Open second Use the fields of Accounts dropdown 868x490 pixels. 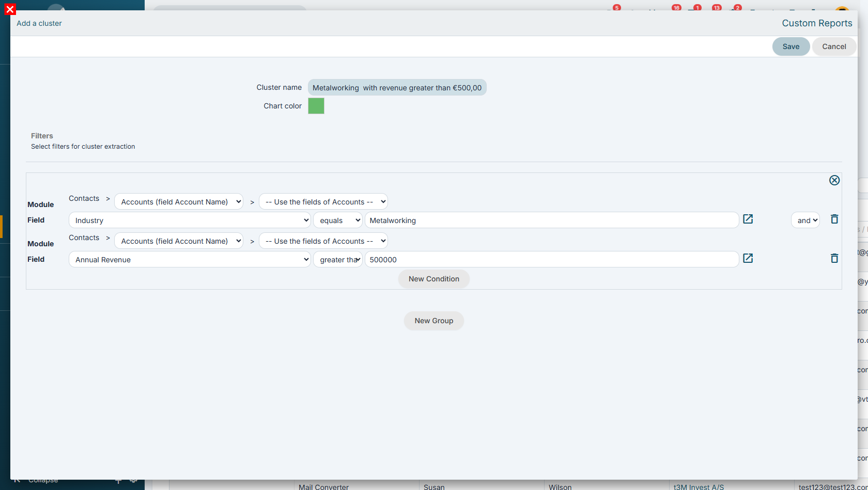click(323, 241)
